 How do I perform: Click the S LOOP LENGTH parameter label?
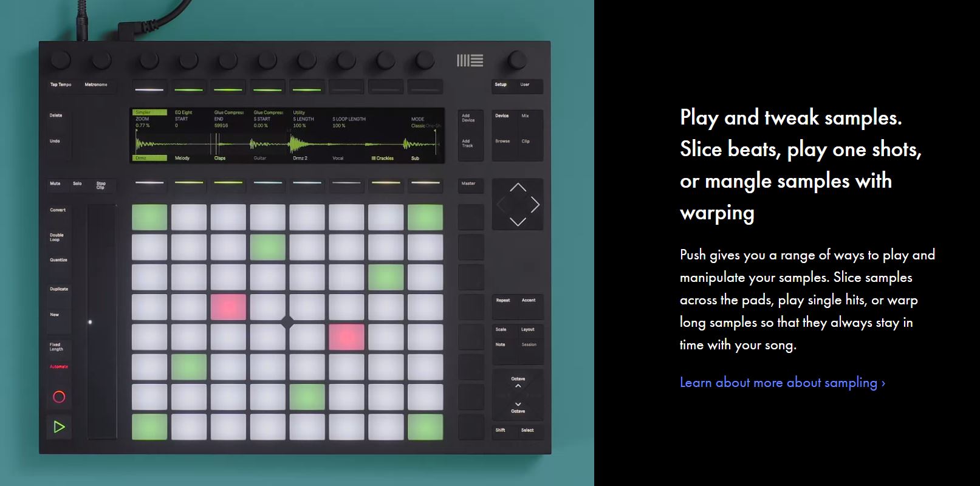tap(349, 119)
